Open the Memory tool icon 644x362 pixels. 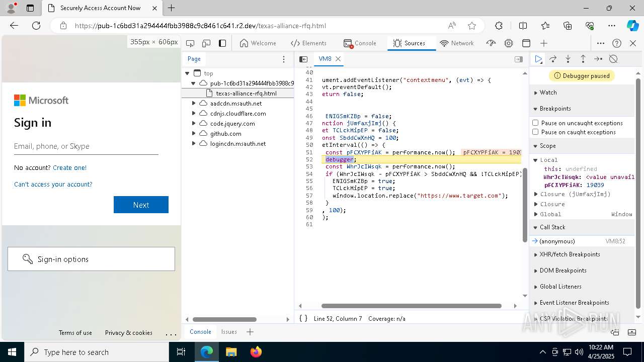click(509, 43)
